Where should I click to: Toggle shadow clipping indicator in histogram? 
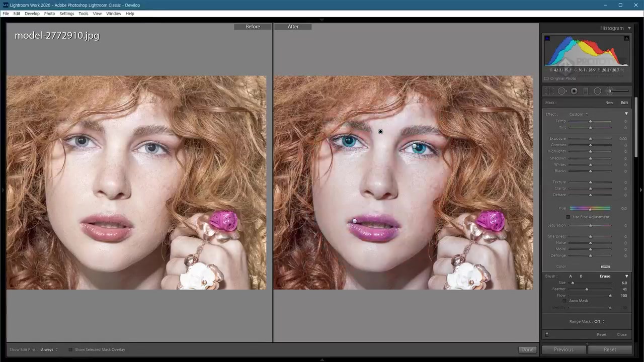point(547,39)
